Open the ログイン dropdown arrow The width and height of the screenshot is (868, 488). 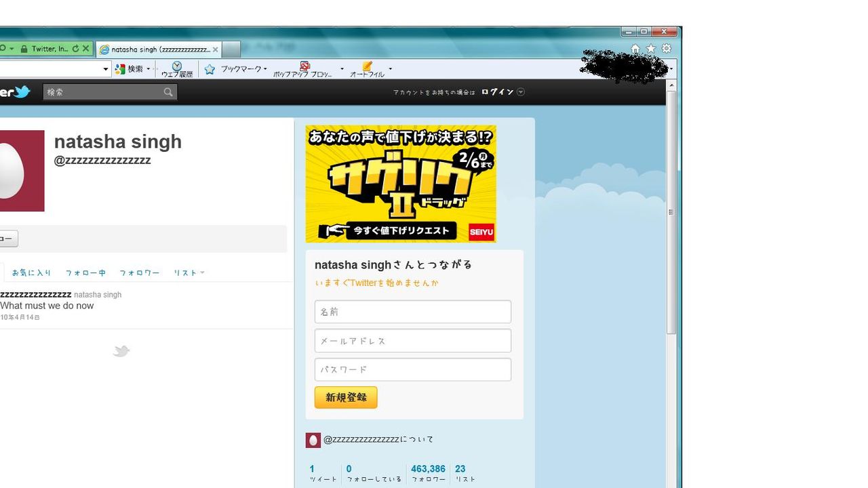pos(521,92)
